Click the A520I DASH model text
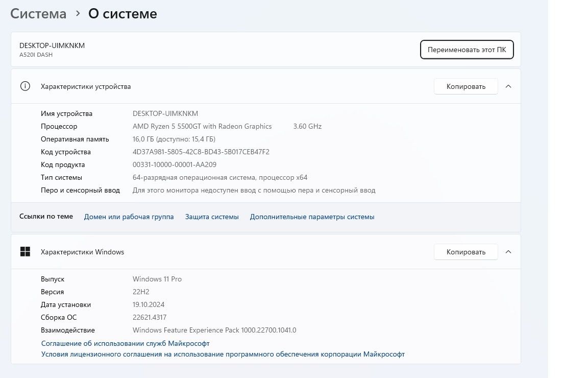The height and width of the screenshot is (378, 588). click(x=36, y=55)
